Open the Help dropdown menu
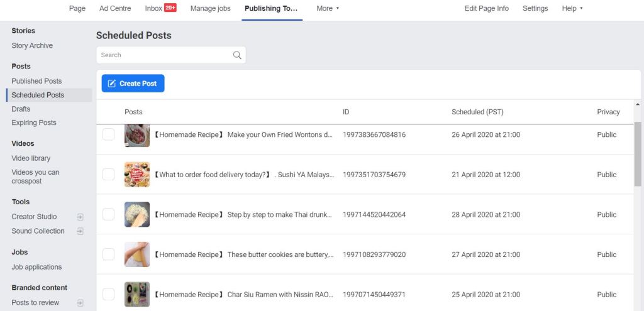The image size is (644, 311). click(x=572, y=9)
